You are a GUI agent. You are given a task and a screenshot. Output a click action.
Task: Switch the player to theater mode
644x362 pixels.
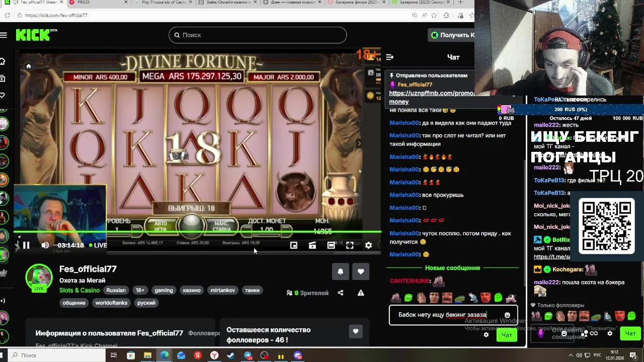click(331, 245)
